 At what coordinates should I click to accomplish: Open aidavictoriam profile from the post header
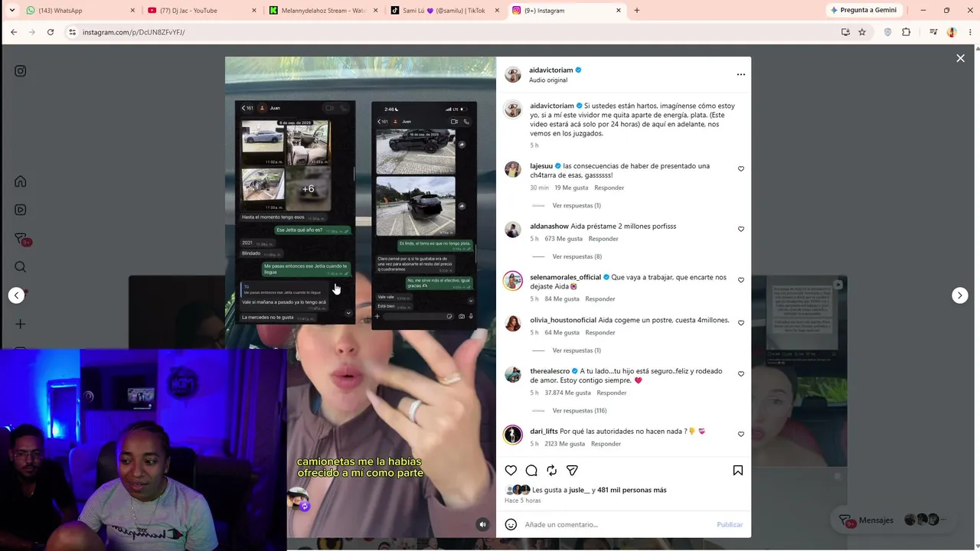click(550, 70)
